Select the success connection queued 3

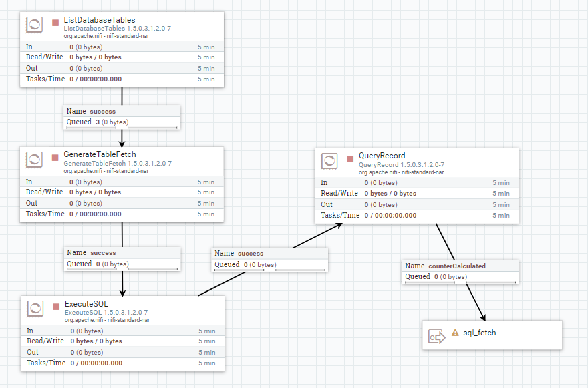[122, 117]
